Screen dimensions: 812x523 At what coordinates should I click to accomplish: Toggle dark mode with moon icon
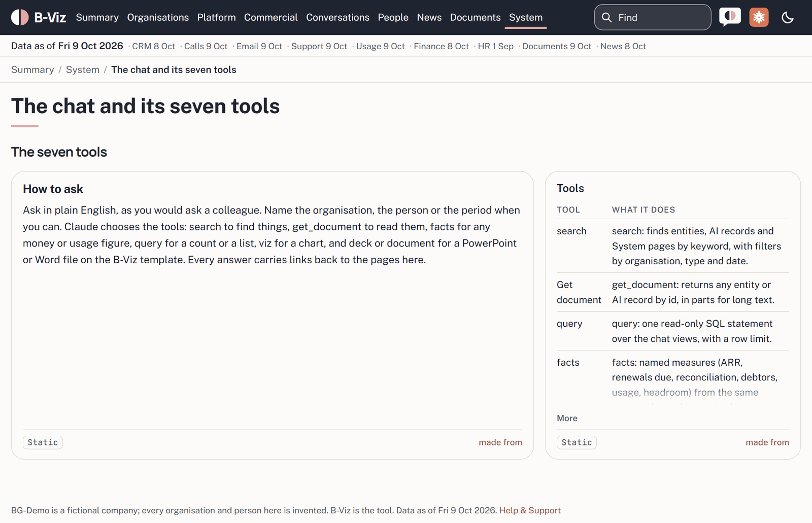(x=788, y=17)
